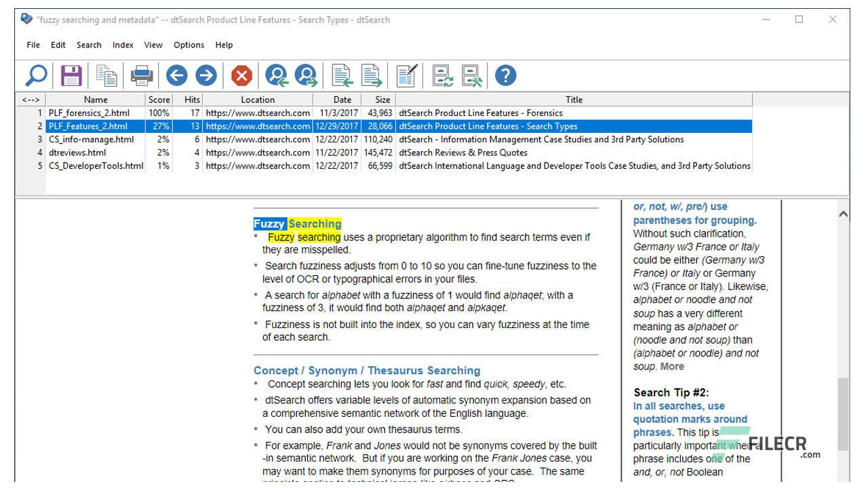
Task: Click the 'More' link in sidebar
Action: click(x=672, y=367)
